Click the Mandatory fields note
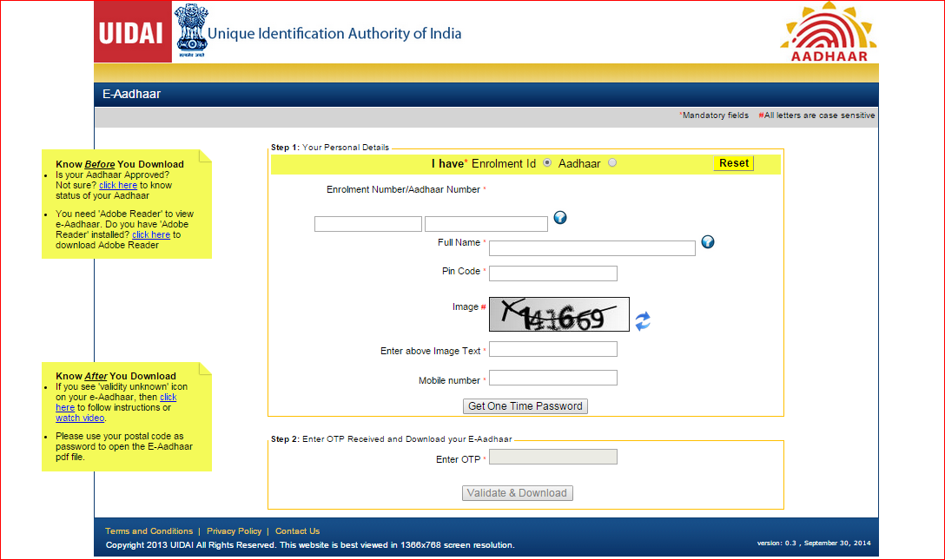 click(714, 115)
